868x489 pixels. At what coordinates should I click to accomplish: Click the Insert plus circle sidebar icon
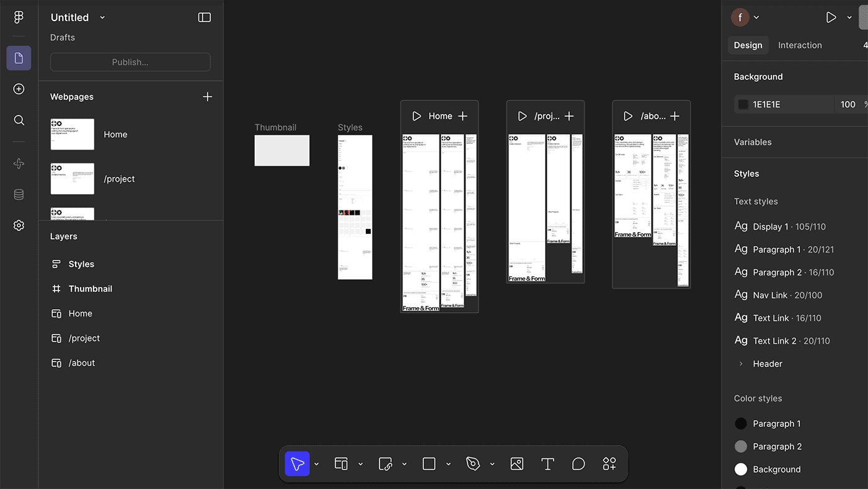tap(19, 89)
